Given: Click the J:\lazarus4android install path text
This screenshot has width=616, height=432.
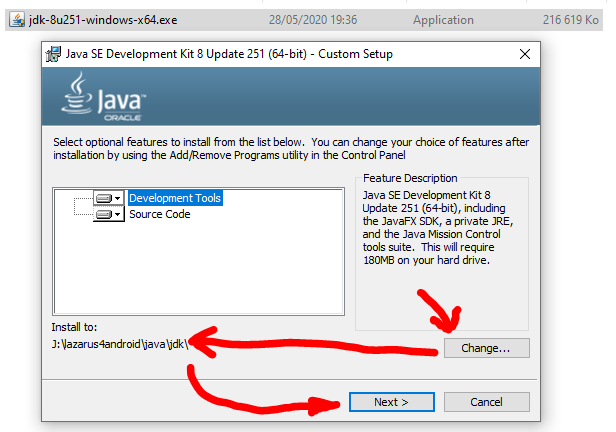Looking at the screenshot, I should tap(119, 342).
